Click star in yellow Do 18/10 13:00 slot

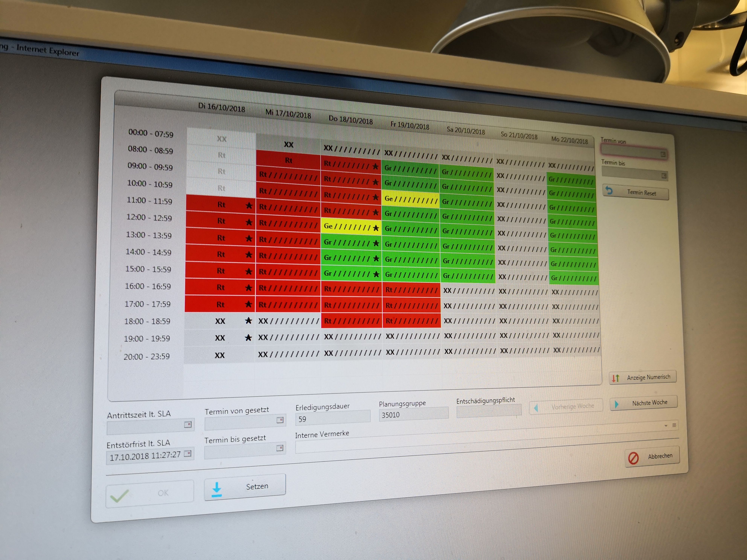click(376, 228)
